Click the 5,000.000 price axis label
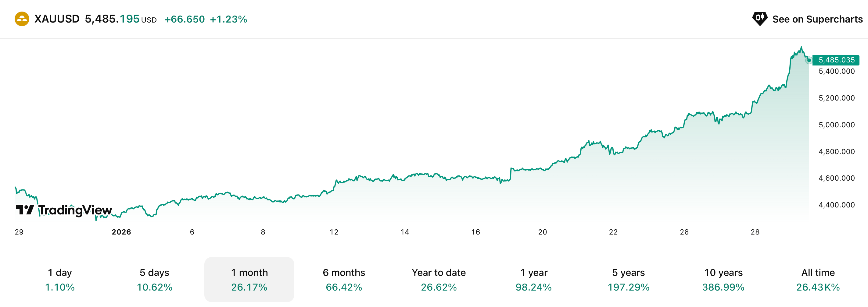The height and width of the screenshot is (307, 868). pyautogui.click(x=836, y=125)
